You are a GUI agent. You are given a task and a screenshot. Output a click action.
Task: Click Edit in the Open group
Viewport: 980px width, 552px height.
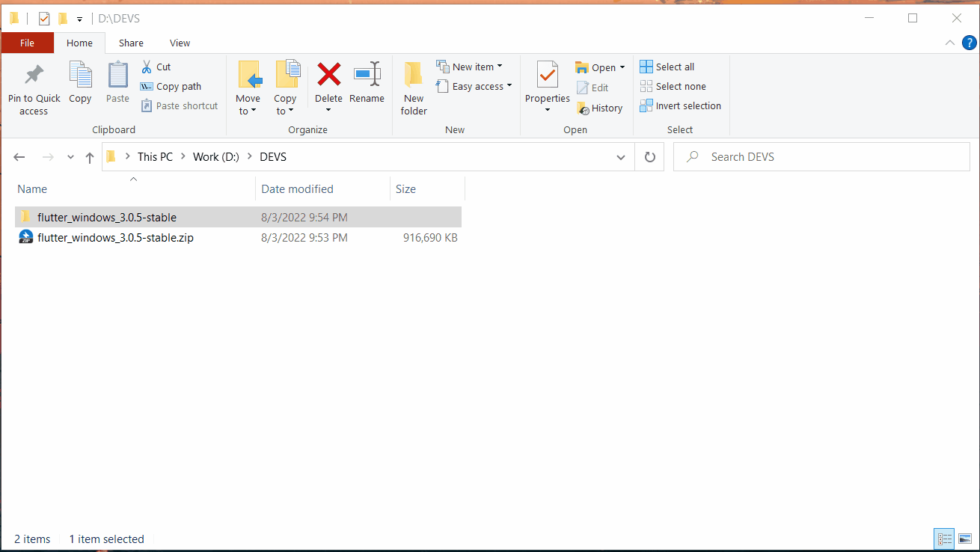(x=592, y=88)
